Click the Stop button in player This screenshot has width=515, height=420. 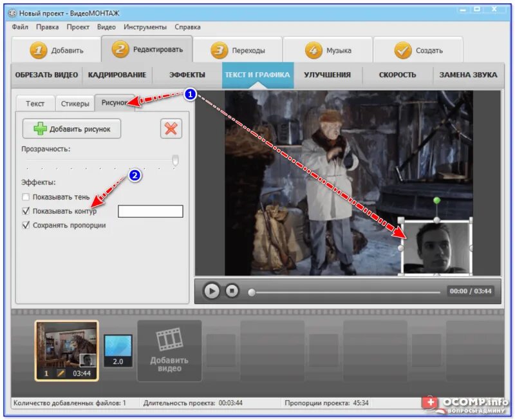pyautogui.click(x=232, y=291)
